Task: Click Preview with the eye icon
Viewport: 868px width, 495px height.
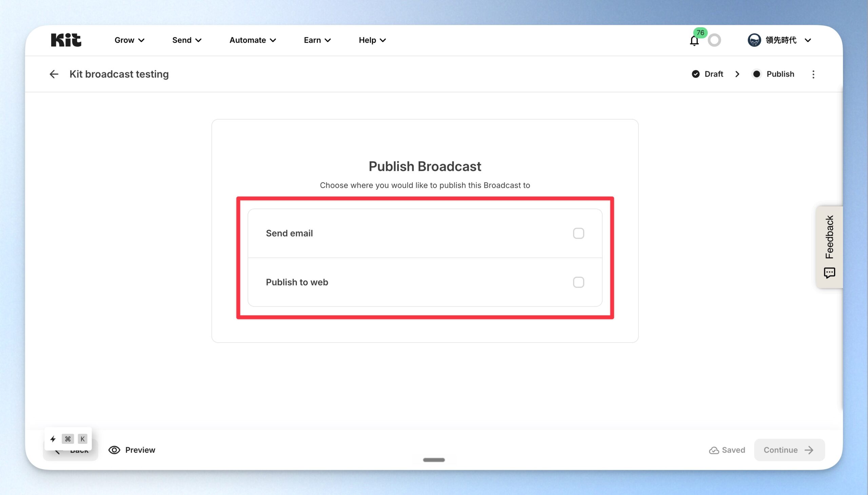Action: [x=132, y=450]
